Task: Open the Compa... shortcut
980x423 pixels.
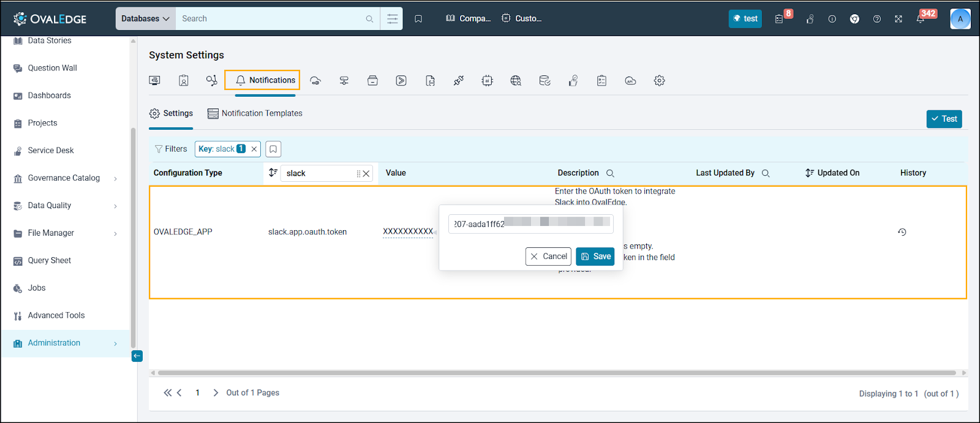Action: 468,18
